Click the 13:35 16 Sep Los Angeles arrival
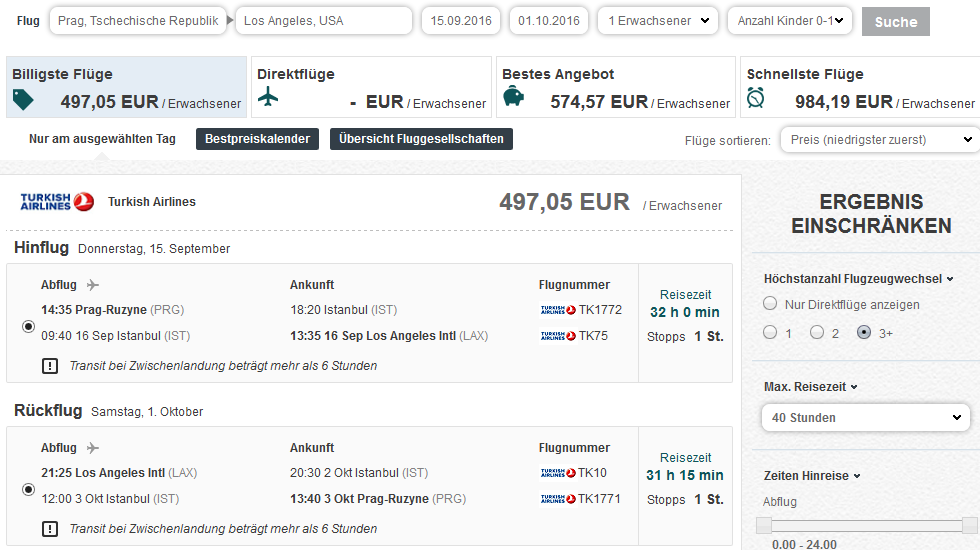Viewport: 980px width, 550px height. [x=389, y=336]
